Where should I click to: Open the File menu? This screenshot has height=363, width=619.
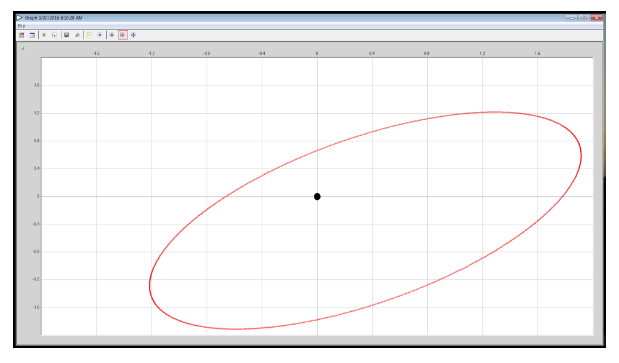click(x=21, y=26)
